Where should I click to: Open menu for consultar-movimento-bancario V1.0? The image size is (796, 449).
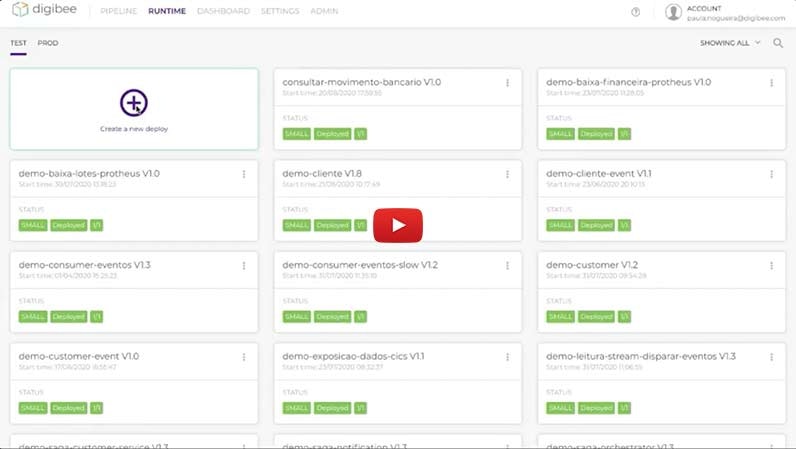tap(507, 83)
